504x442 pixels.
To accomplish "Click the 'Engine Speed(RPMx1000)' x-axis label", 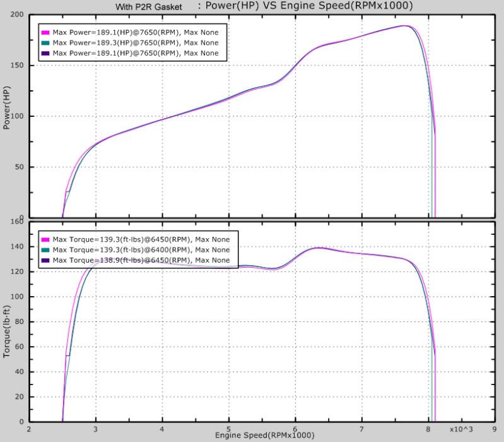I will pos(264,435).
